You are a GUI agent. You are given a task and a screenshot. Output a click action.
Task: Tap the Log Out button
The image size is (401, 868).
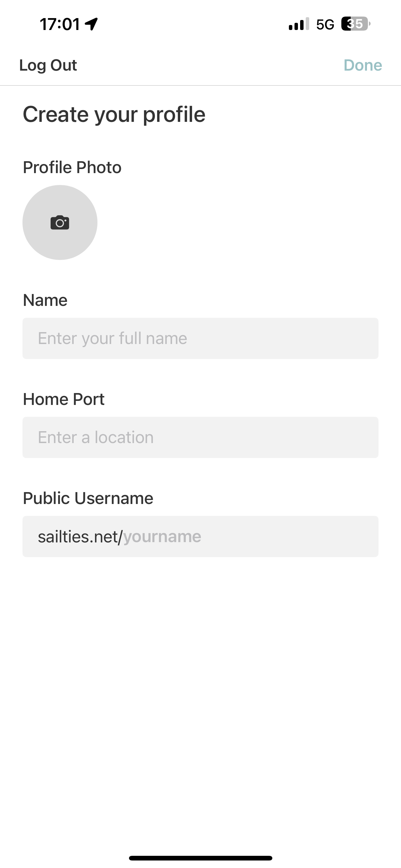[x=48, y=65]
